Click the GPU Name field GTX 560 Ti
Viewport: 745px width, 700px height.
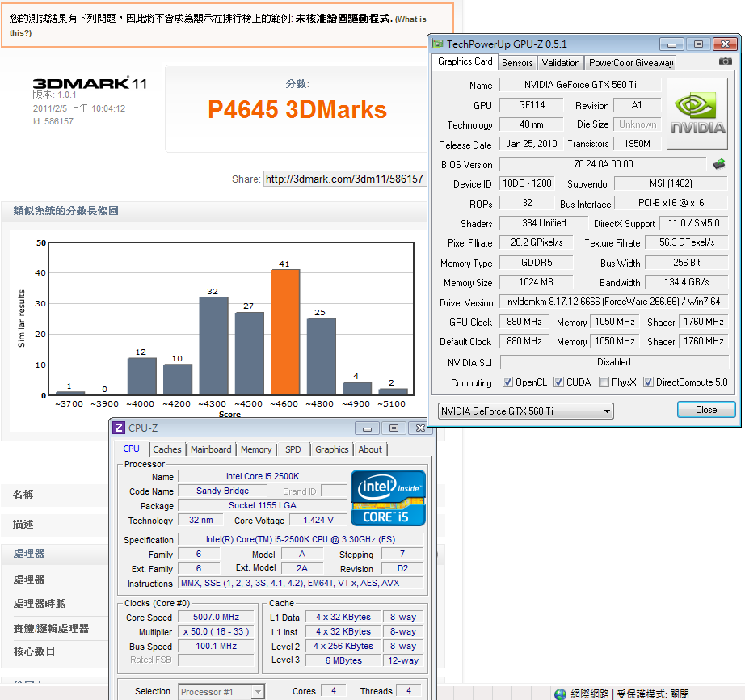(580, 85)
